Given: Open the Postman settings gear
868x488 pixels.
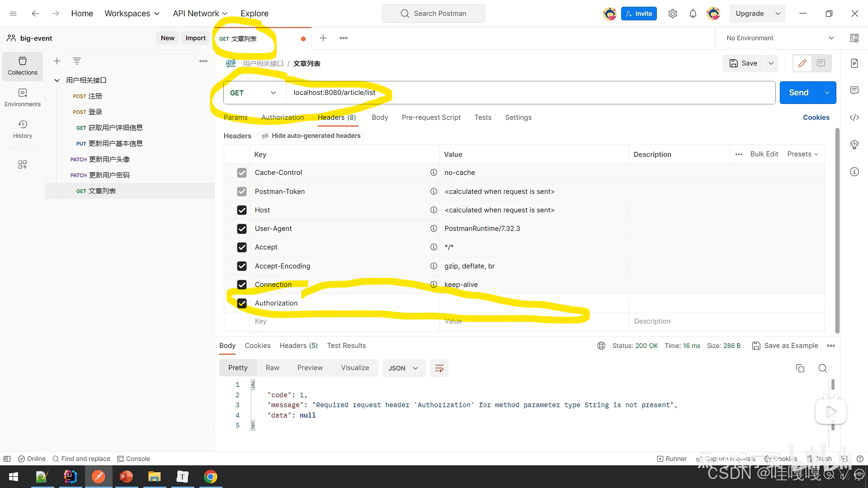Looking at the screenshot, I should 672,14.
